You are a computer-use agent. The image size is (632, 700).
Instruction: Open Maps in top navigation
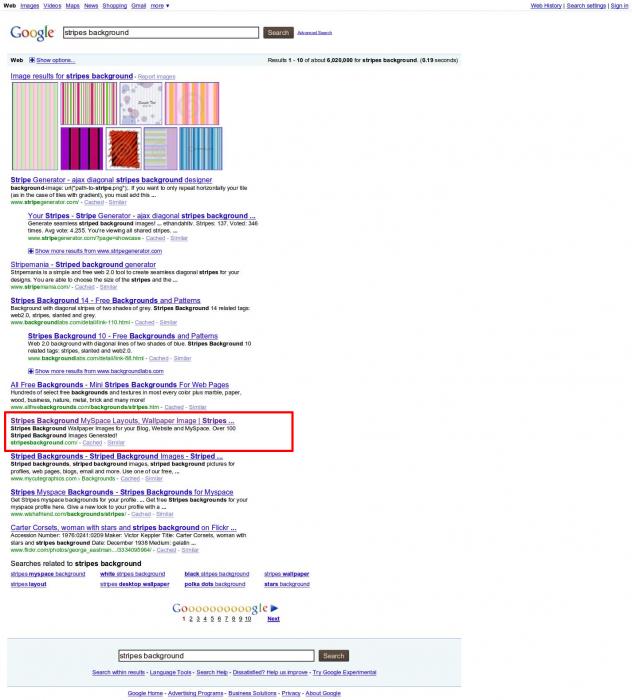[x=72, y=6]
